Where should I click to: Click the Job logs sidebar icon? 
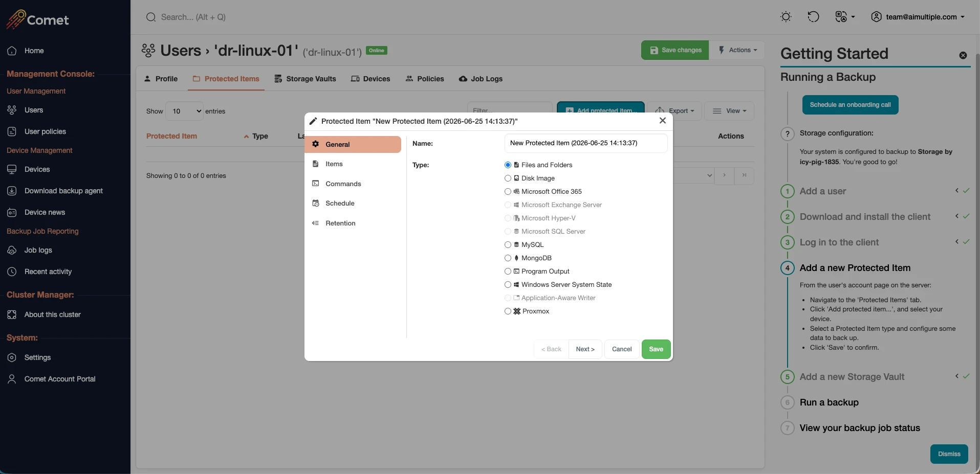[12, 250]
